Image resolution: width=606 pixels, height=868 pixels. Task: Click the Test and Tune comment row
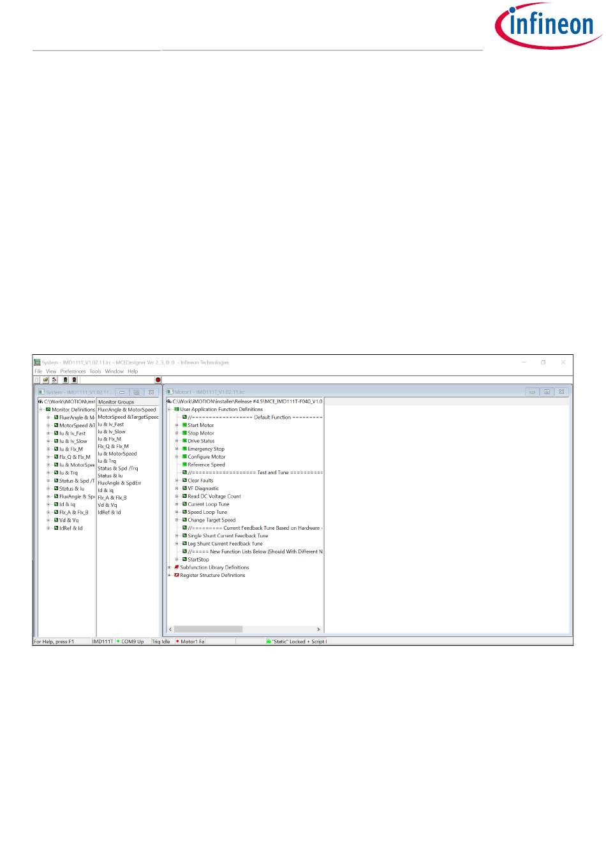coord(255,473)
